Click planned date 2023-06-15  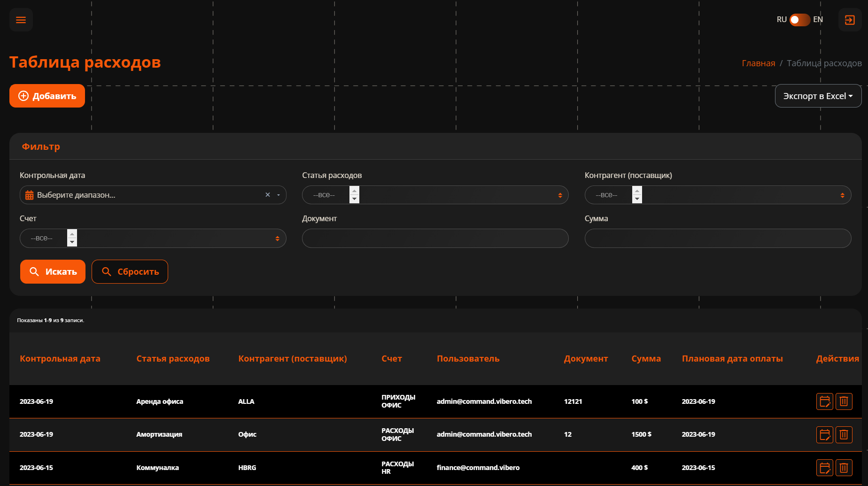[x=698, y=468]
